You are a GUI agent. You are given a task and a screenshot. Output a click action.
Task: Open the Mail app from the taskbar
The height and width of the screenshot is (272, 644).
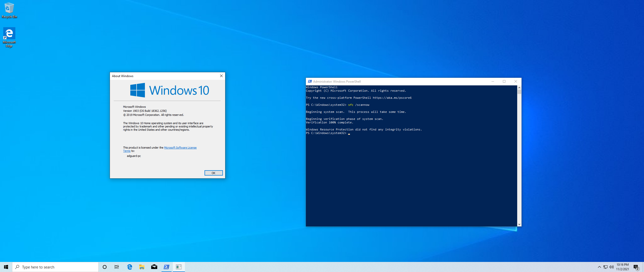click(x=154, y=267)
